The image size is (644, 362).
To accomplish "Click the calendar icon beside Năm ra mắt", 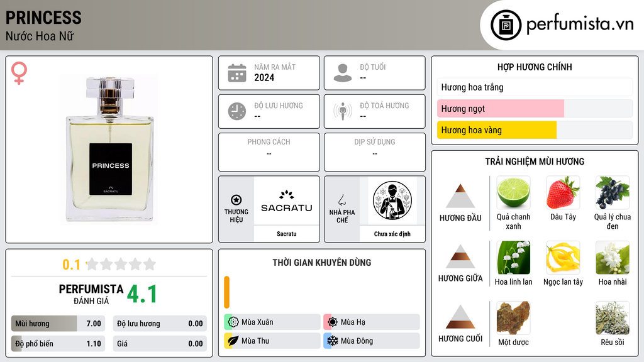I will click(x=237, y=73).
